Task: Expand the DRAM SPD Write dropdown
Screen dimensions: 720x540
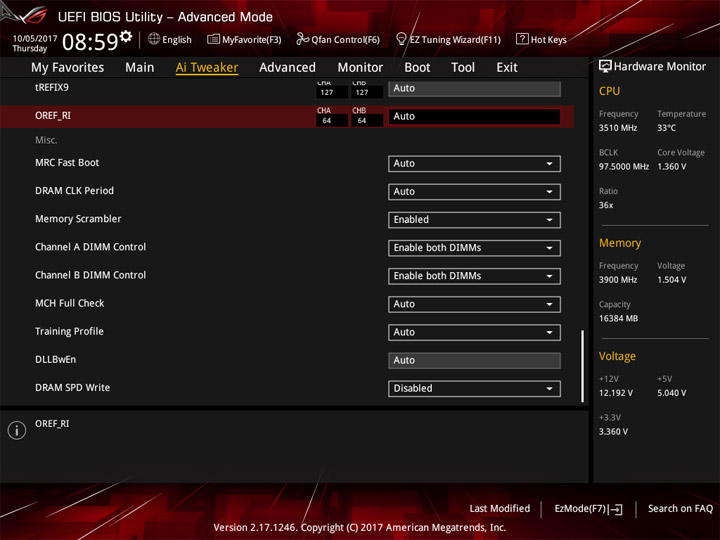Action: click(x=474, y=388)
